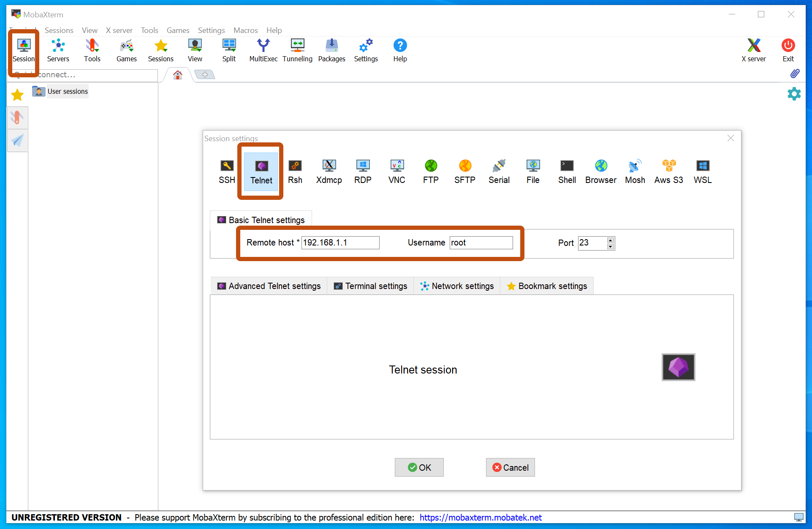812x529 pixels.
Task: Open the Macros menu
Action: pyautogui.click(x=246, y=30)
